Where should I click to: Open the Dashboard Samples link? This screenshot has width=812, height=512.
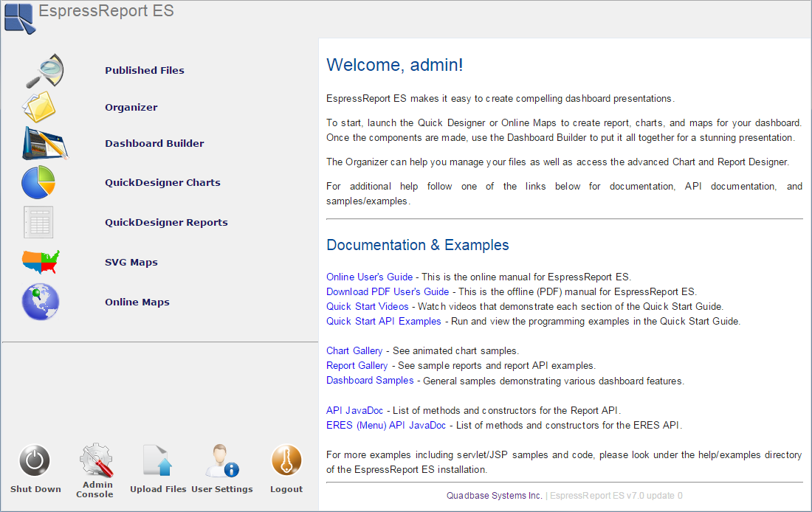click(x=370, y=381)
